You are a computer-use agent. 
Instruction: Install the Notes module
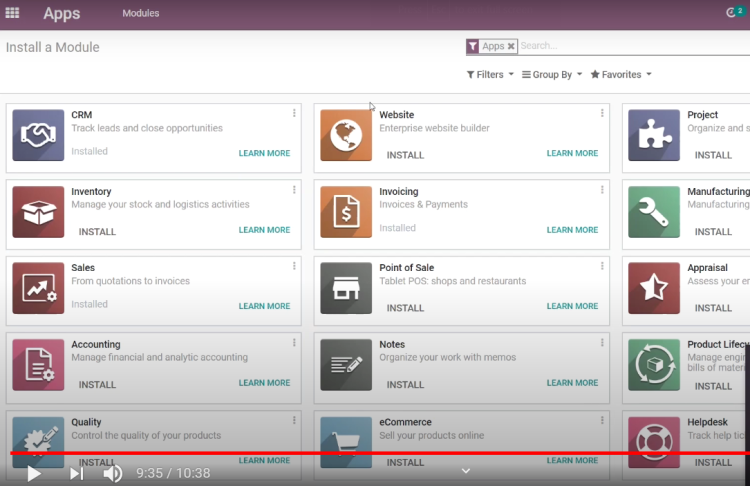tap(405, 385)
